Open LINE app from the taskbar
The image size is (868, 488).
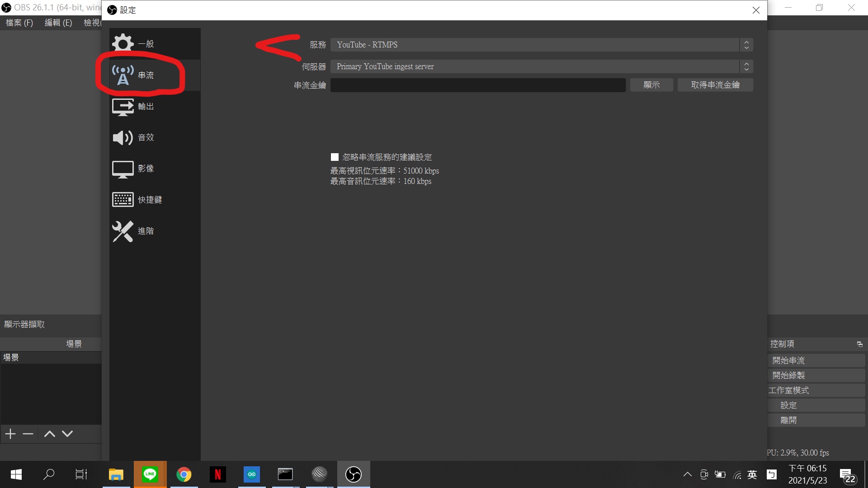point(150,474)
